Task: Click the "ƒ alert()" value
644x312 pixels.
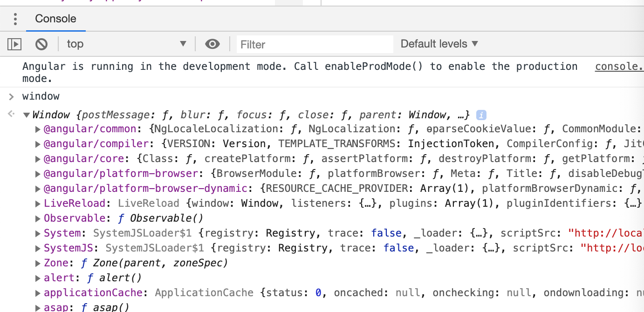Action: [114, 278]
